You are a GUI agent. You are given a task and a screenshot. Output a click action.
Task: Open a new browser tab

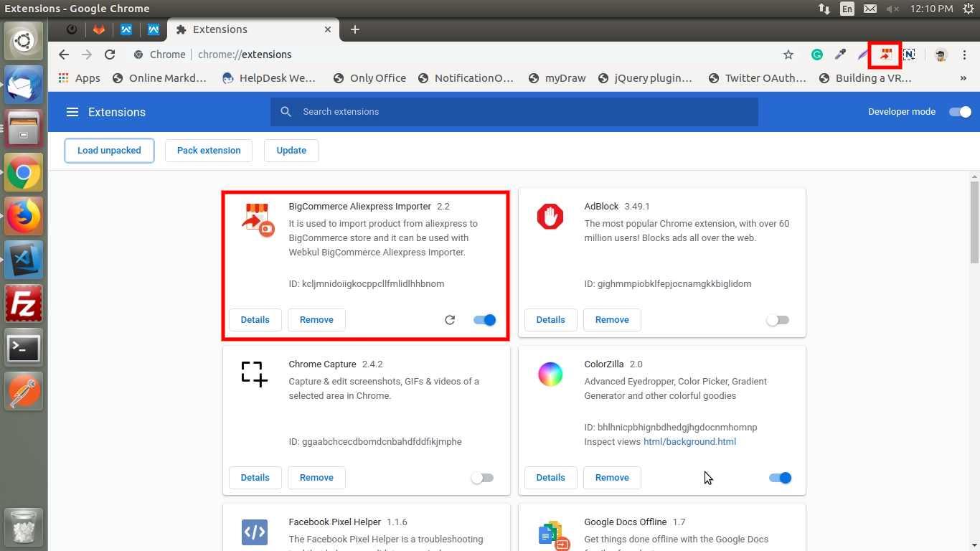click(x=354, y=29)
